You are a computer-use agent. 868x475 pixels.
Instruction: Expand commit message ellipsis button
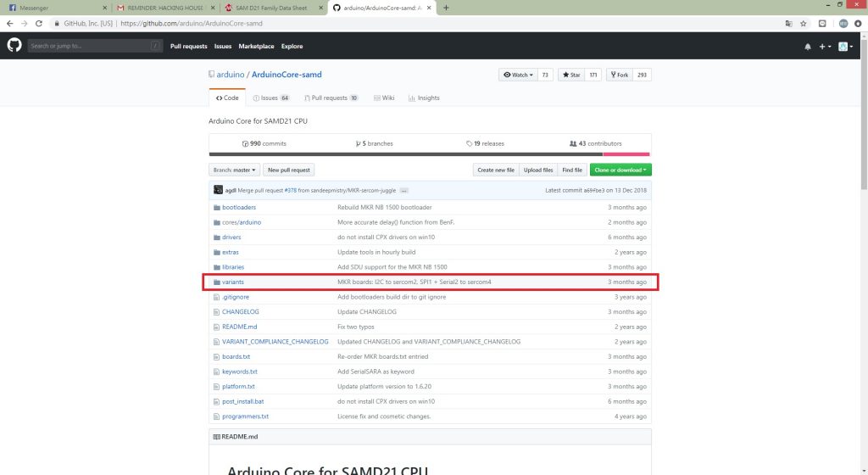(404, 191)
